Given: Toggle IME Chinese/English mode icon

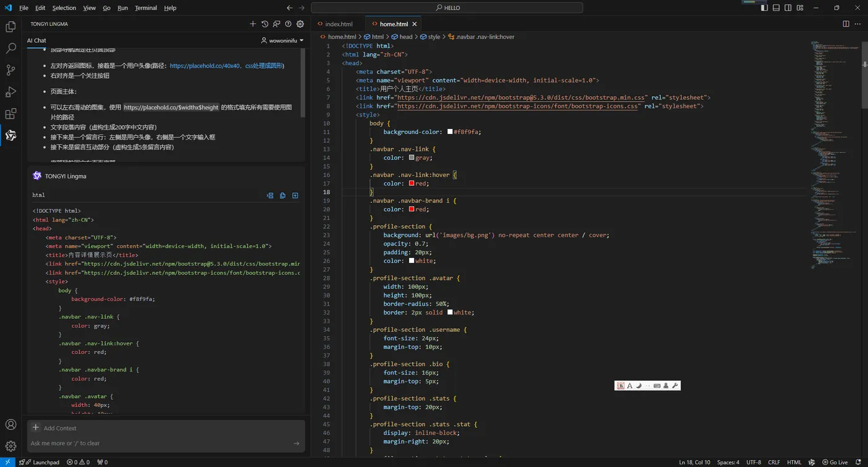Looking at the screenshot, I should [620, 386].
